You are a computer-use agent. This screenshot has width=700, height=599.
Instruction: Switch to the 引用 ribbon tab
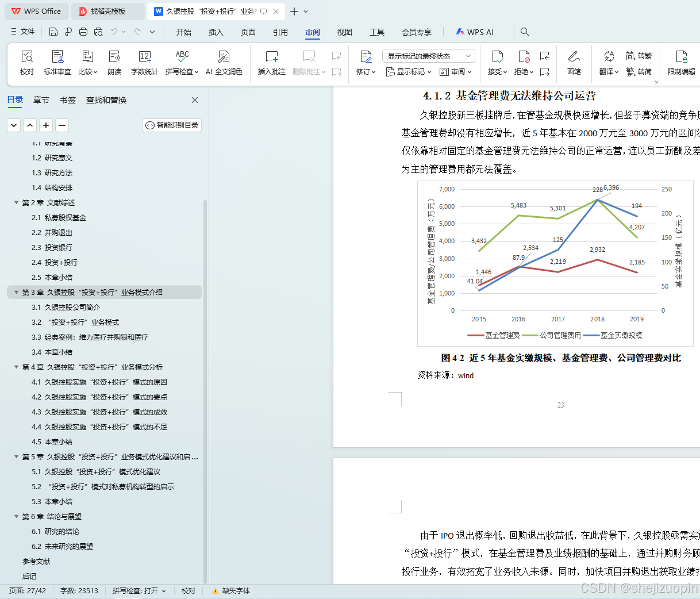[280, 32]
